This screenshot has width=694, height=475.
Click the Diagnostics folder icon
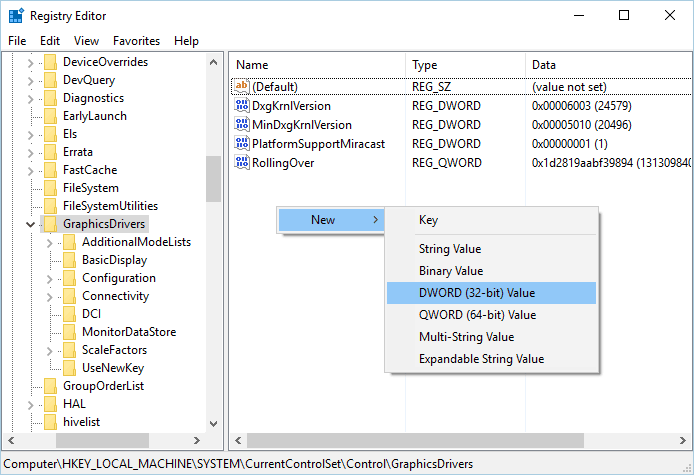50,98
